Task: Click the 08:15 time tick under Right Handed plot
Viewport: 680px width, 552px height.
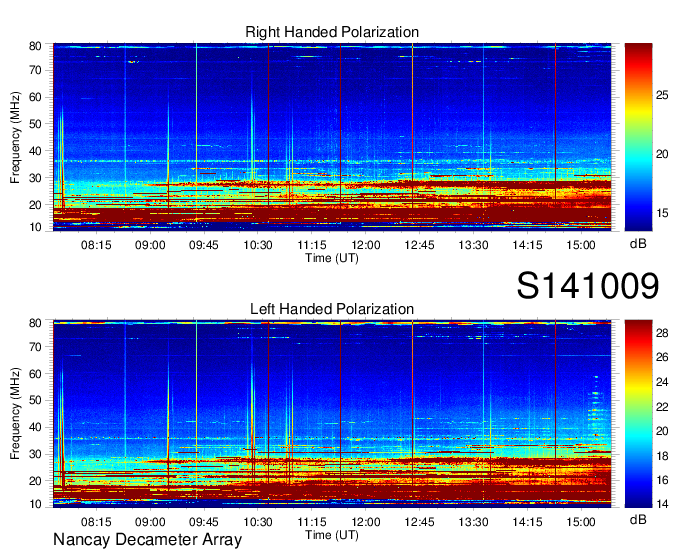Action: 96,245
